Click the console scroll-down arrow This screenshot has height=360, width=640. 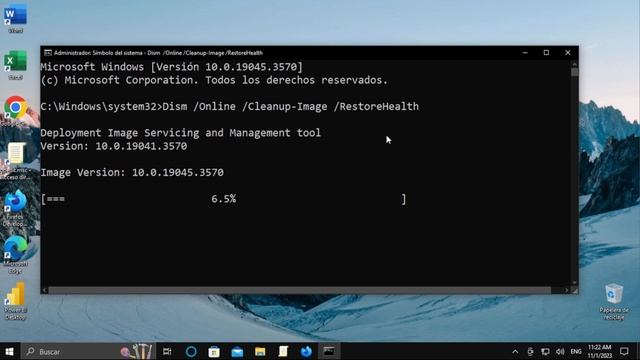click(574, 283)
